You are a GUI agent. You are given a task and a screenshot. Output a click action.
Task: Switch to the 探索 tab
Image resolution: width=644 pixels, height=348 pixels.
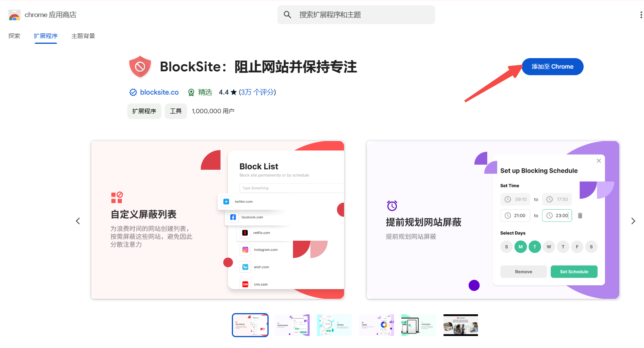tap(14, 36)
